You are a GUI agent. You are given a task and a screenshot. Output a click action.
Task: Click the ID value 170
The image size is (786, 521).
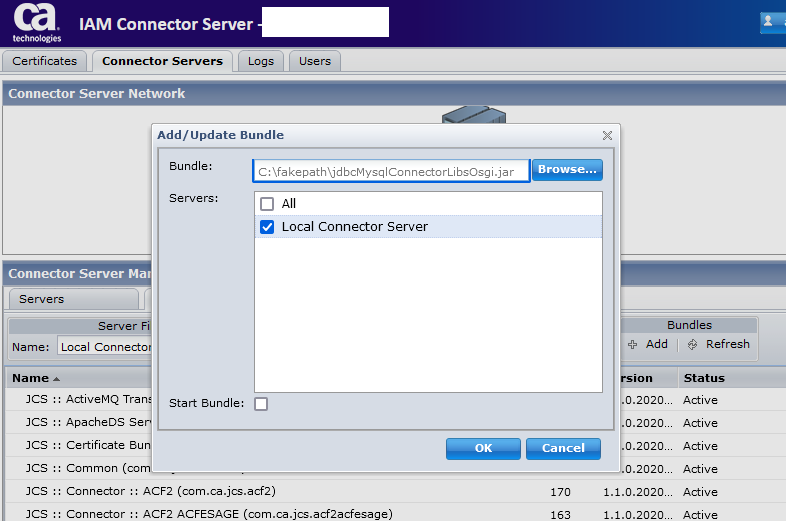(x=560, y=492)
